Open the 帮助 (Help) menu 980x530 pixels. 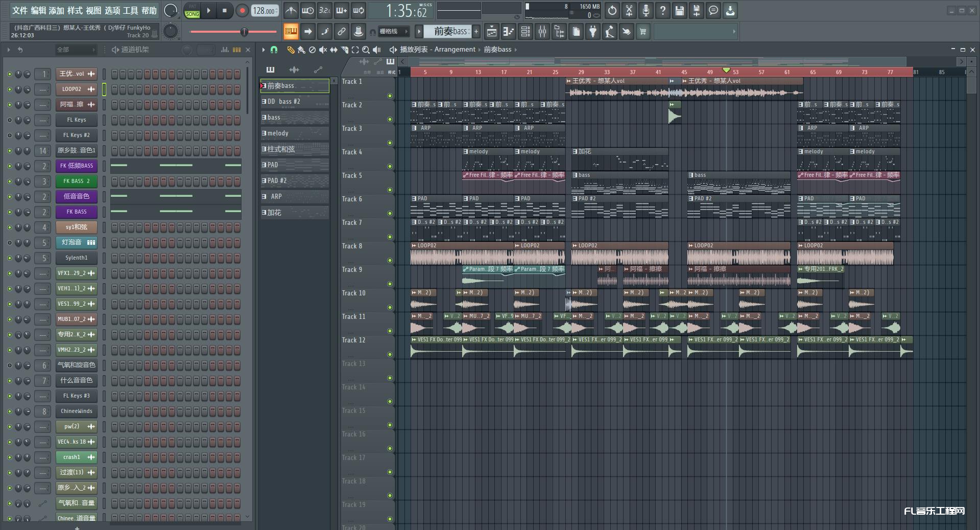(x=149, y=10)
